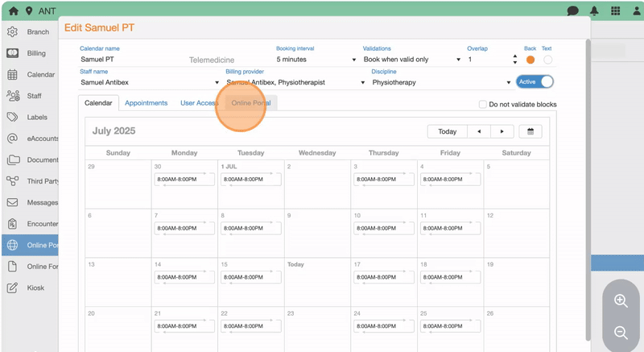Open Branch settings gear in sidebar

pyautogui.click(x=13, y=32)
